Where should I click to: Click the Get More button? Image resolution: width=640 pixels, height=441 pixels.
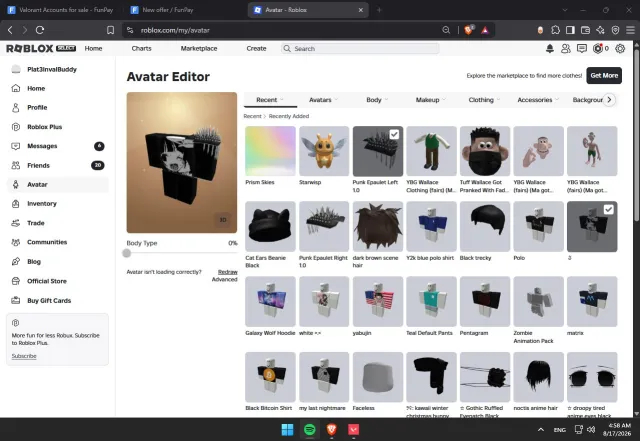tap(604, 76)
